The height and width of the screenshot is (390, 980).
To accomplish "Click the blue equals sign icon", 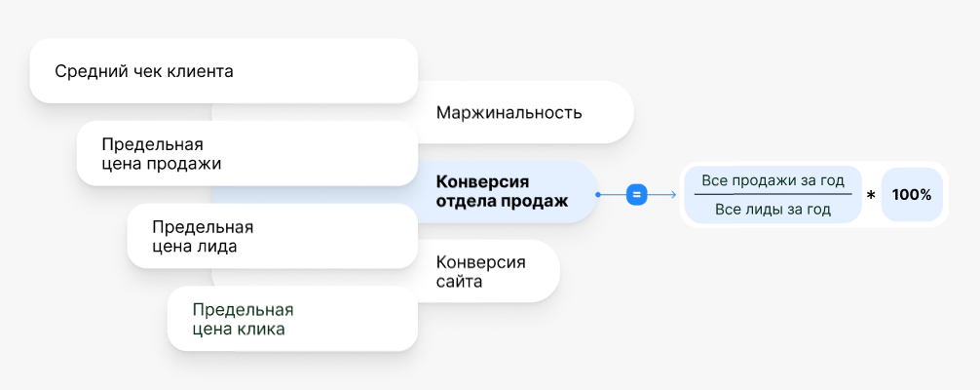I will (x=637, y=195).
